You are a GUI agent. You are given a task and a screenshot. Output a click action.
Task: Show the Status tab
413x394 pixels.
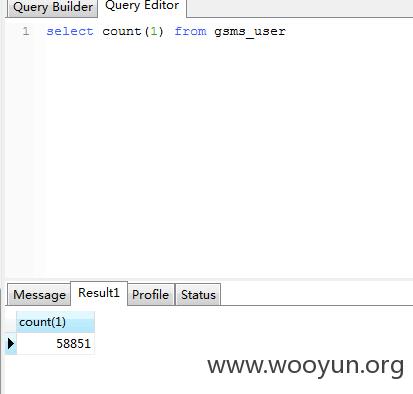pyautogui.click(x=198, y=295)
